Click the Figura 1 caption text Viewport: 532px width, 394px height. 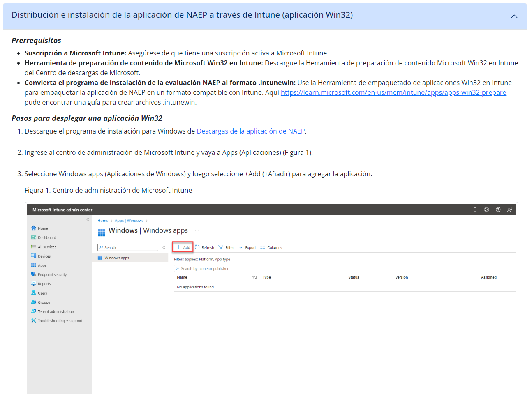tap(108, 190)
